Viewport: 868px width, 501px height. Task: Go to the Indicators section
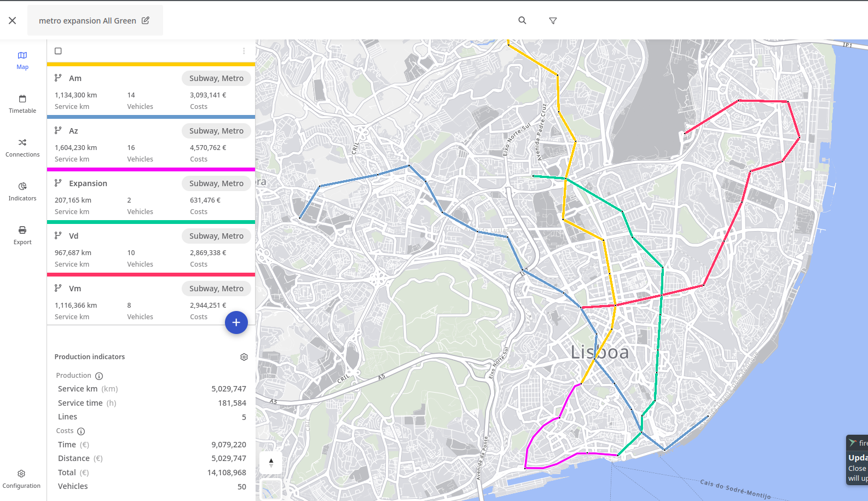tap(22, 191)
